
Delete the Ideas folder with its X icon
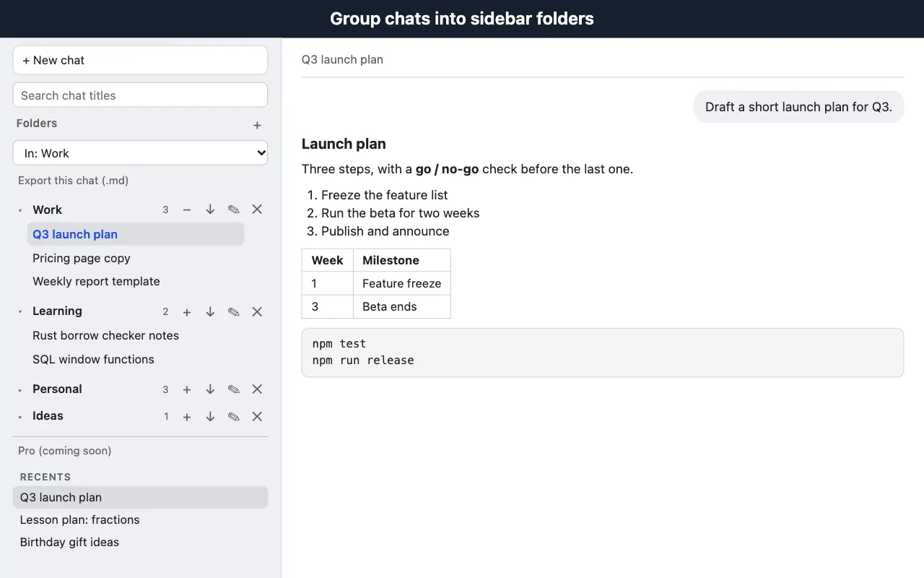[x=257, y=417]
